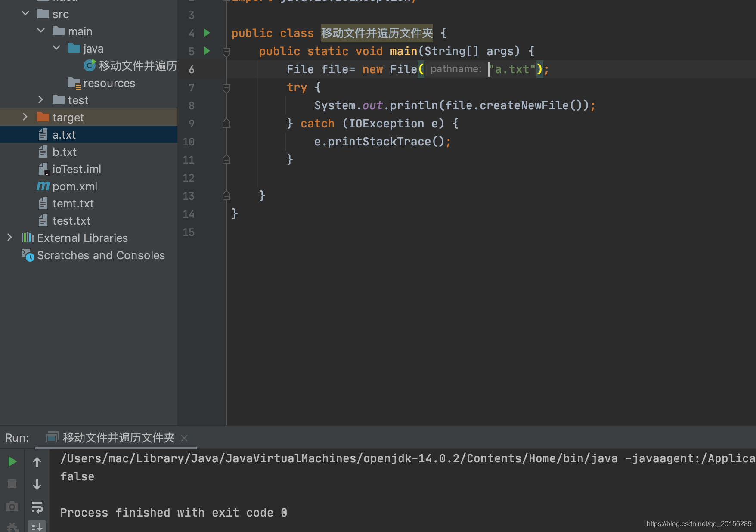Click line number 15 in gutter
The width and height of the screenshot is (756, 532).
pyautogui.click(x=189, y=232)
